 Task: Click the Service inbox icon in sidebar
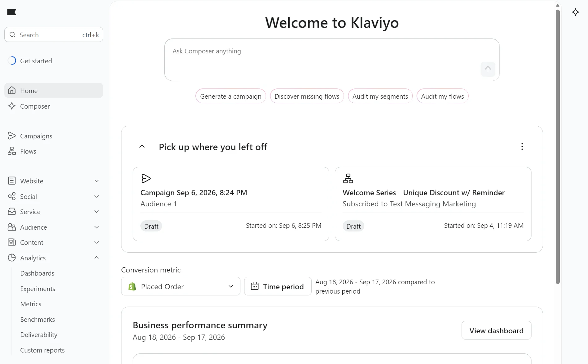click(x=12, y=211)
